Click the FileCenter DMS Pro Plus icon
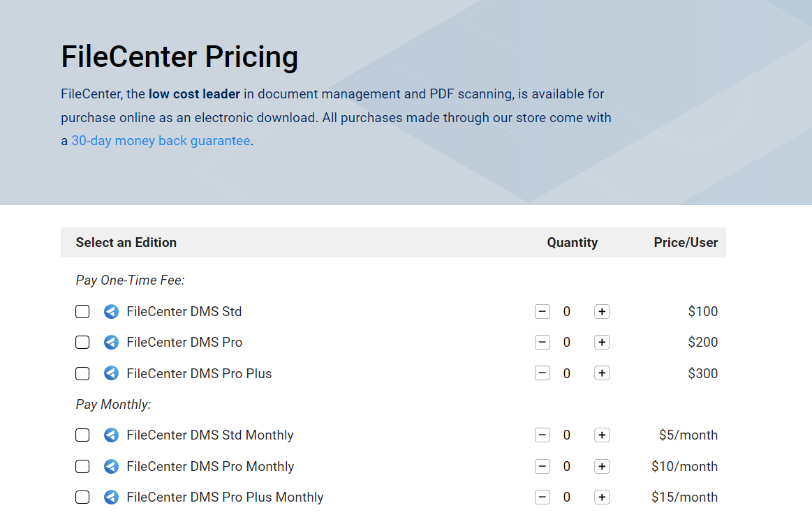Image resolution: width=812 pixels, height=517 pixels. (111, 374)
